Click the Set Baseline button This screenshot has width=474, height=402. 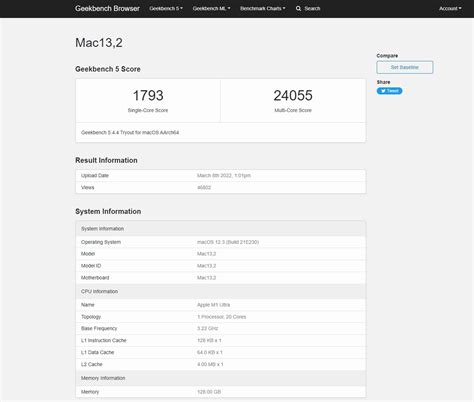pos(405,67)
